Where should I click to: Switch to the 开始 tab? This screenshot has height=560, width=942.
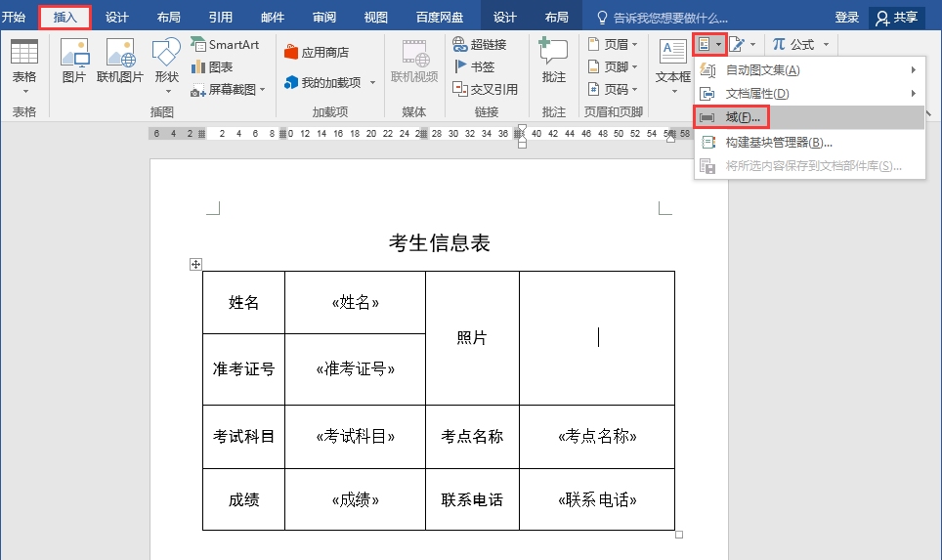[x=14, y=17]
